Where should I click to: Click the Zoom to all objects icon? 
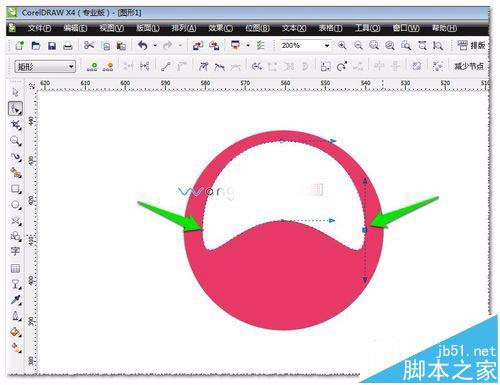tap(390, 45)
